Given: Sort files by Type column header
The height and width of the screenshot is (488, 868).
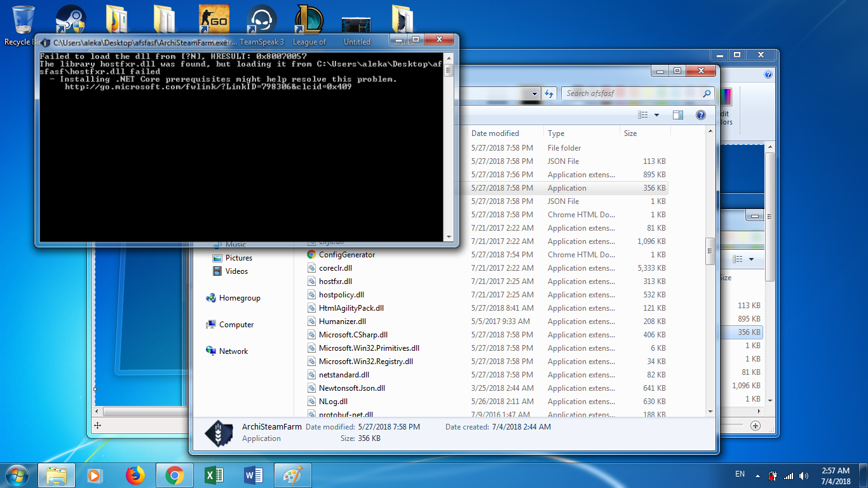Looking at the screenshot, I should pos(581,133).
